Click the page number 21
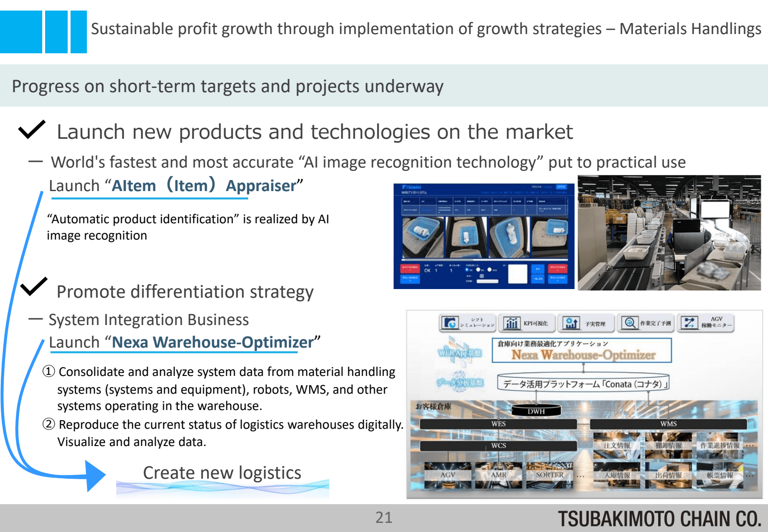Image resolution: width=768 pixels, height=532 pixels. pos(384,518)
